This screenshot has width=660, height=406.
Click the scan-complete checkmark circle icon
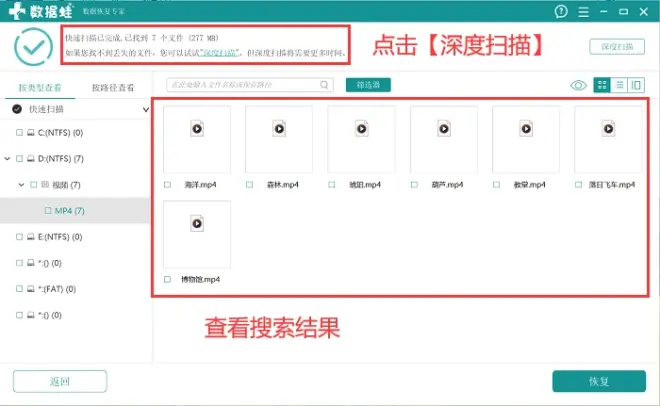click(x=33, y=47)
